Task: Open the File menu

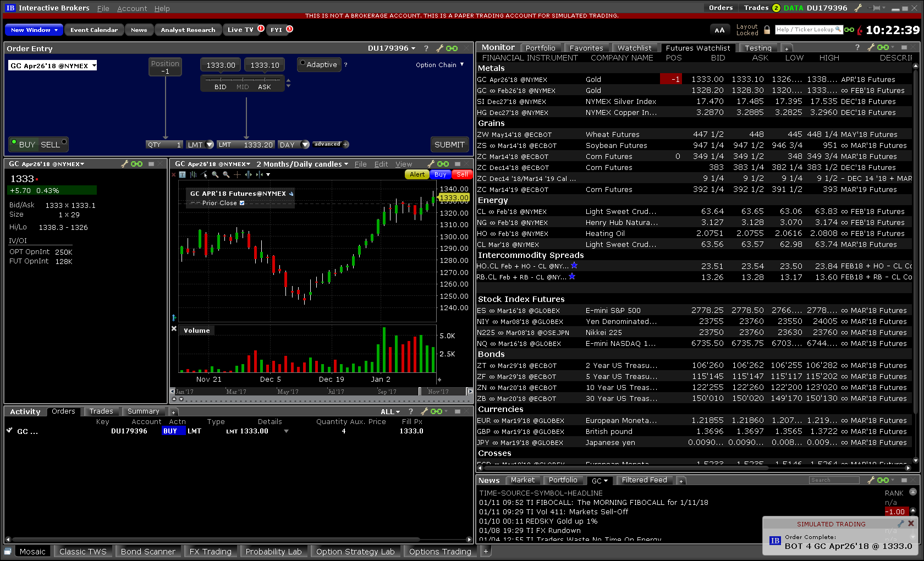Action: 103,8
